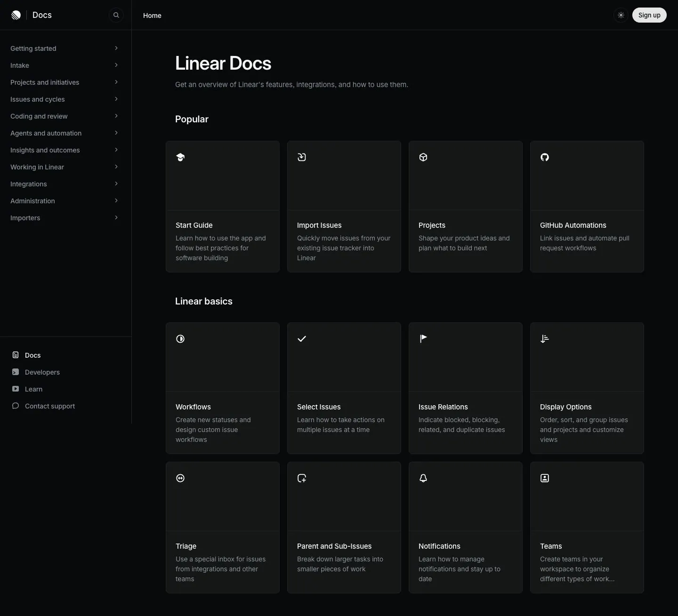The width and height of the screenshot is (678, 616).
Task: Click the Developers terminal icon in sidebar
Action: 16,372
